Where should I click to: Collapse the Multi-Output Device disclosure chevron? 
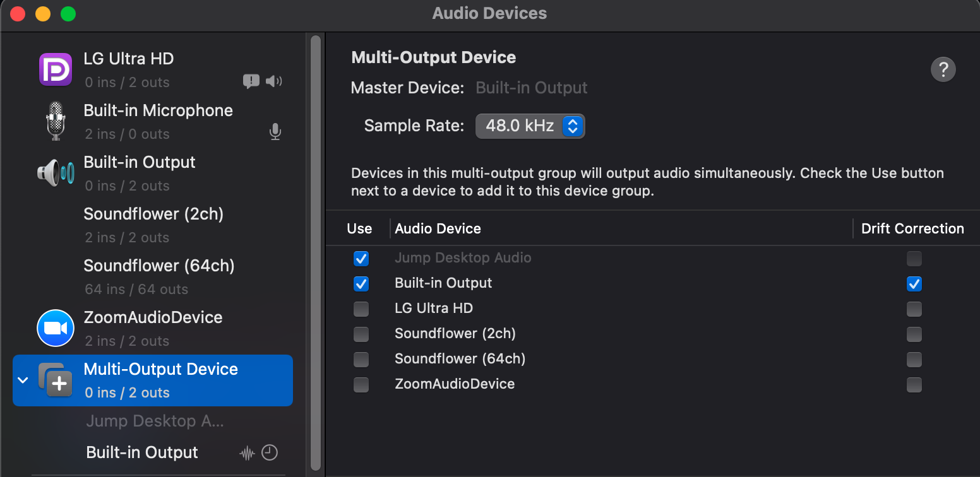[23, 380]
